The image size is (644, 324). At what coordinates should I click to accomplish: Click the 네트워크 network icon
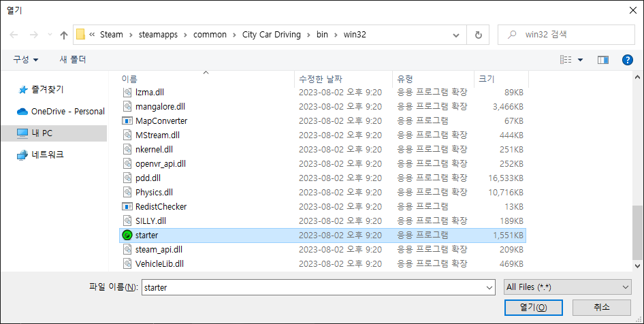tap(22, 155)
